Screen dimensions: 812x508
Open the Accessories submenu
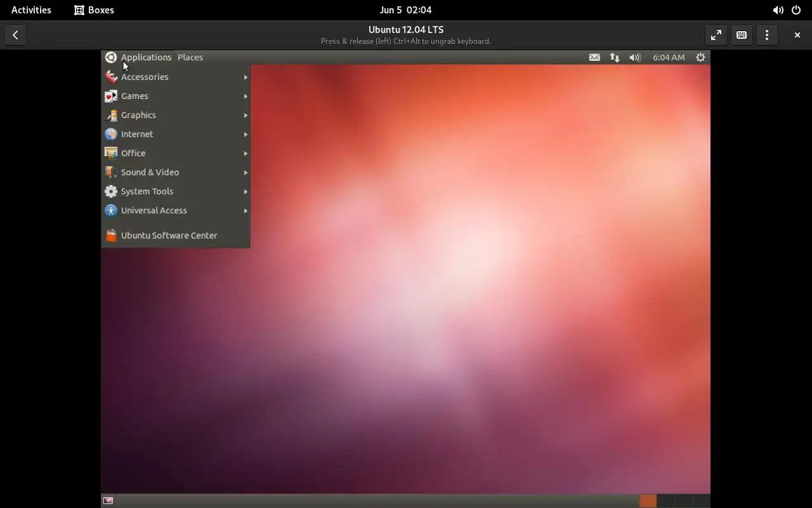click(176, 77)
